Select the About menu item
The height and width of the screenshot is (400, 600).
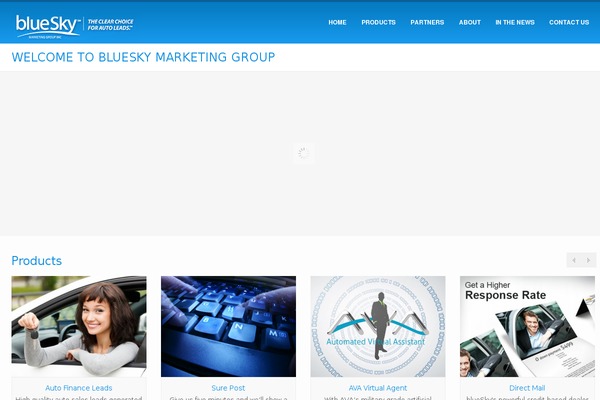470,23
